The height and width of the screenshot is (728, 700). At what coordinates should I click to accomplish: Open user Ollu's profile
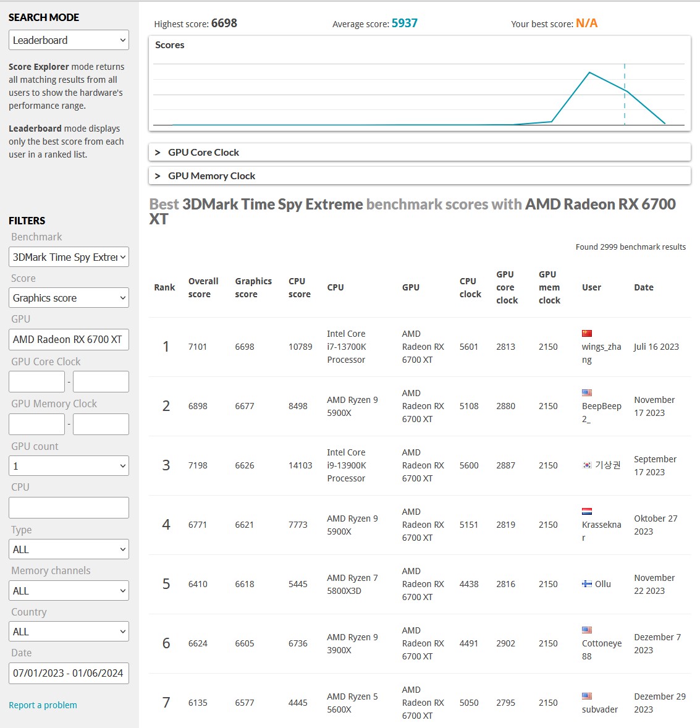coord(602,584)
